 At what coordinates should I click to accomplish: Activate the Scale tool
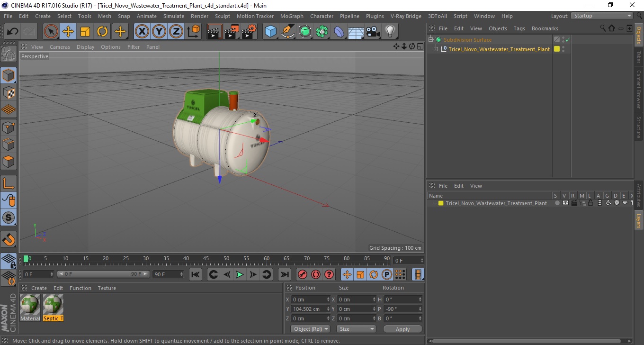(x=85, y=32)
